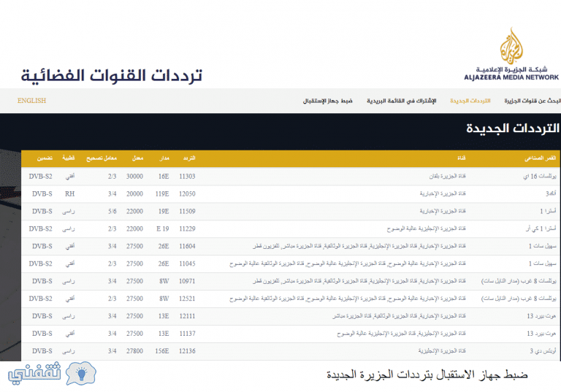
Task: Click the 5/6 correction factor value
Action: coord(112,212)
